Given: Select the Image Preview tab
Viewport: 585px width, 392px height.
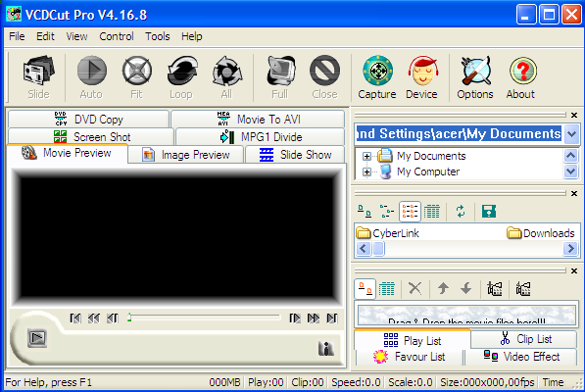Looking at the screenshot, I should click(186, 155).
